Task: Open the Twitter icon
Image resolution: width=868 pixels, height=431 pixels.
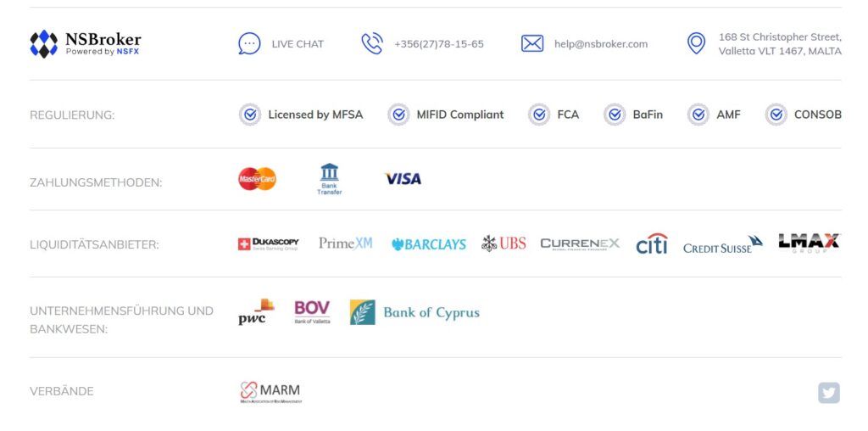Action: tap(829, 393)
